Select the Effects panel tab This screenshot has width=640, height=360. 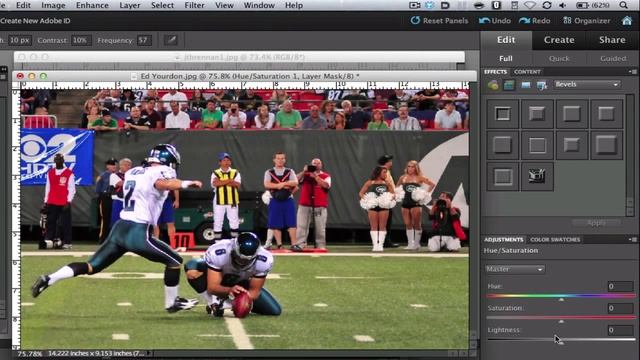[496, 72]
